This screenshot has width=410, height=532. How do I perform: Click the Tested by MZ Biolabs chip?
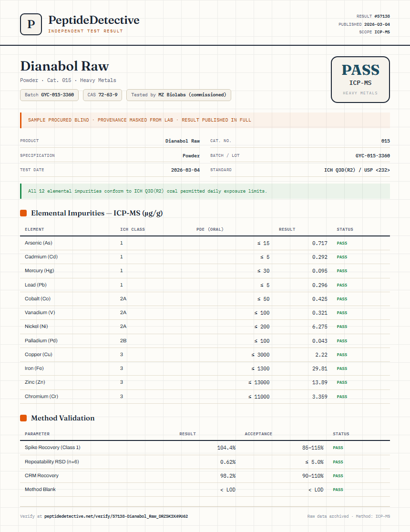[x=179, y=95]
